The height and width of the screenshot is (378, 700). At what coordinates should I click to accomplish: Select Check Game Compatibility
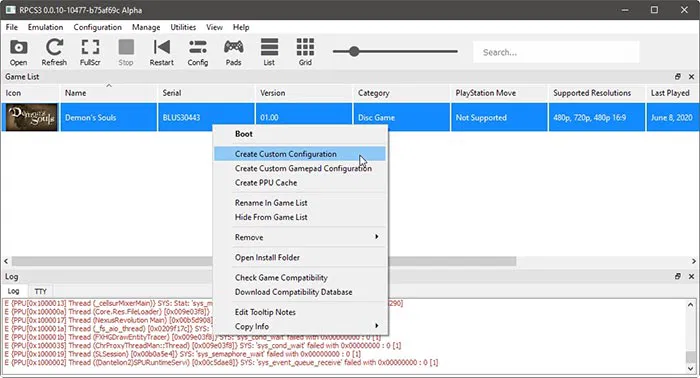[x=300, y=278]
